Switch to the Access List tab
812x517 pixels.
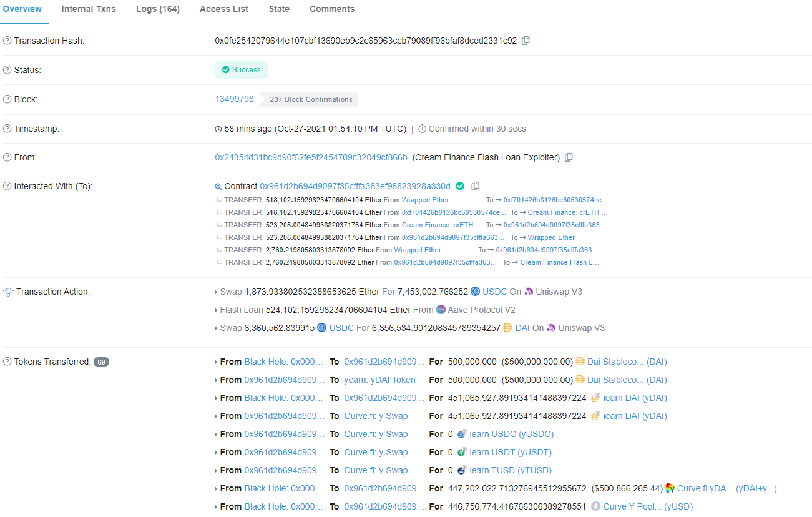(224, 9)
